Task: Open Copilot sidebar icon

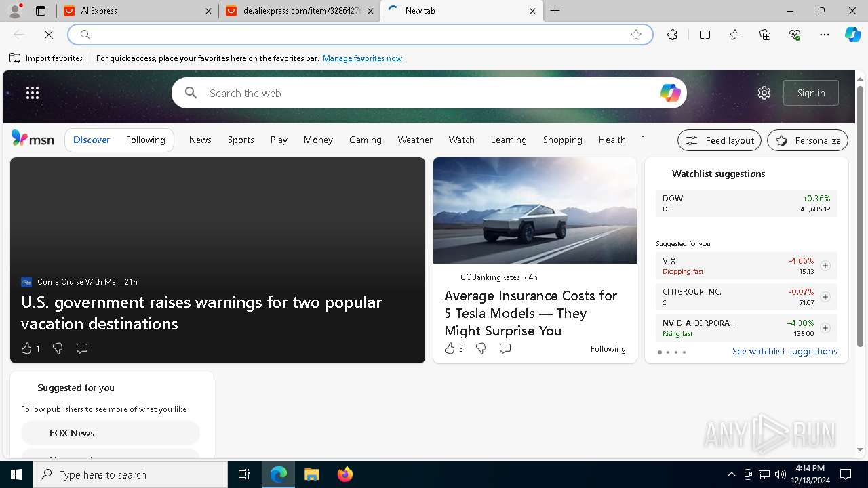Action: click(852, 35)
